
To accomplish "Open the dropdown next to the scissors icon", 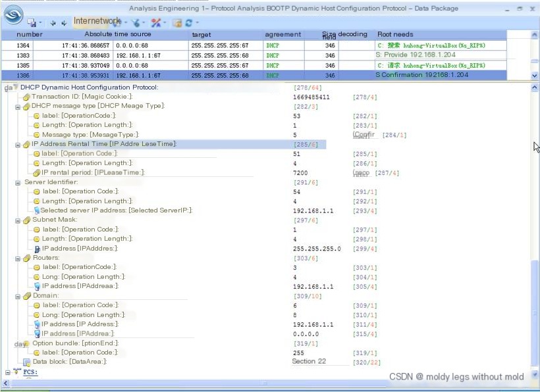I will 165,23.
